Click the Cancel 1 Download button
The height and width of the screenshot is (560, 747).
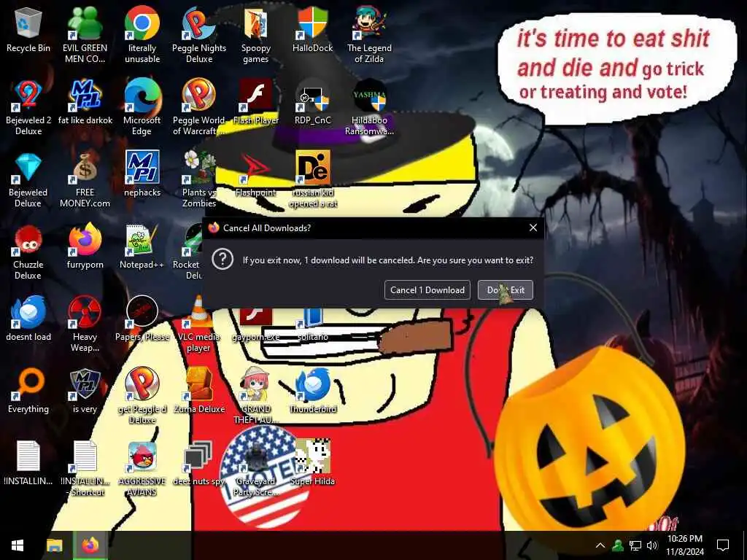[427, 290]
